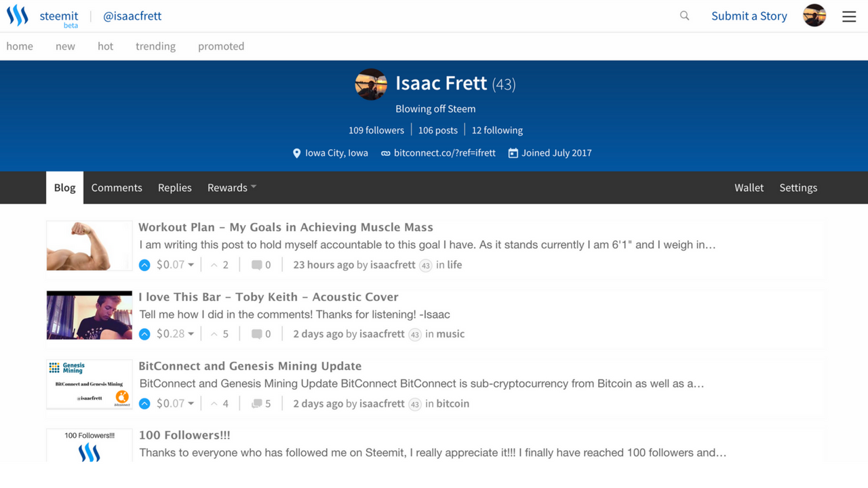Click the user avatar in header
Image resolution: width=868 pixels, height=488 pixels.
click(814, 16)
